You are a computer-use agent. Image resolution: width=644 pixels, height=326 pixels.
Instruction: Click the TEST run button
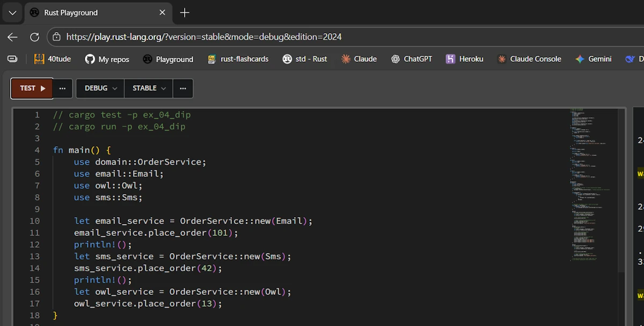tap(32, 88)
